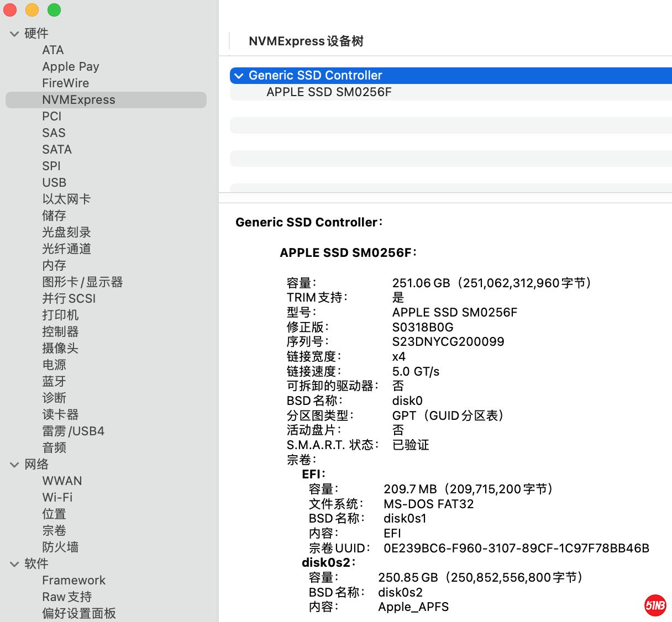
Task: Select 储存 in hardware list
Action: click(54, 216)
